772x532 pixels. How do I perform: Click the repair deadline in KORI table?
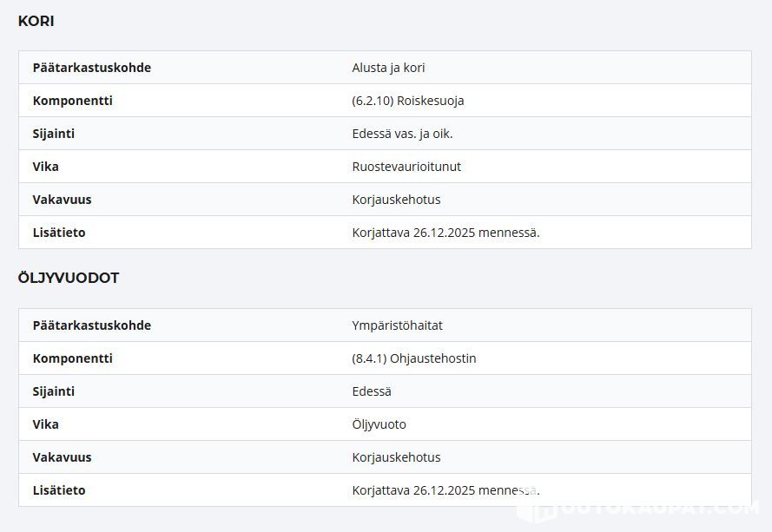445,233
